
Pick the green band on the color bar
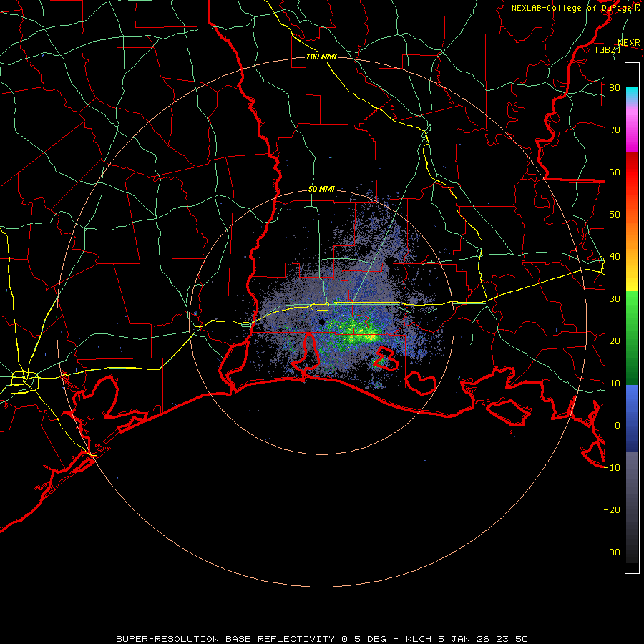(x=632, y=338)
